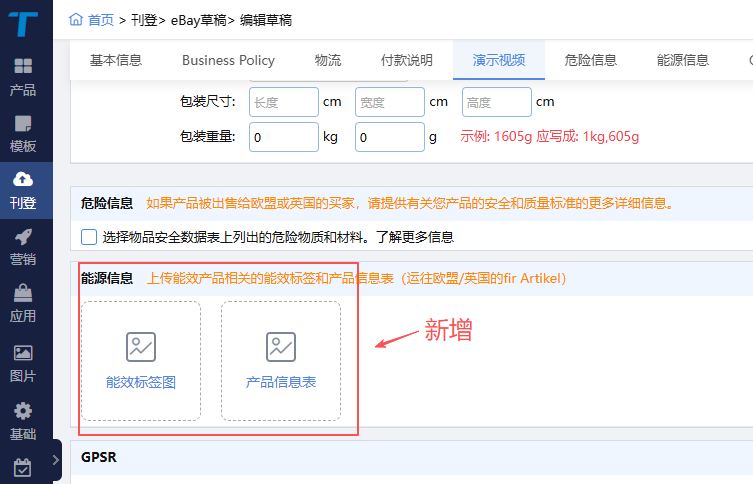Click the package weight kg field
Viewport: 753px width, 484px height.
[x=283, y=137]
